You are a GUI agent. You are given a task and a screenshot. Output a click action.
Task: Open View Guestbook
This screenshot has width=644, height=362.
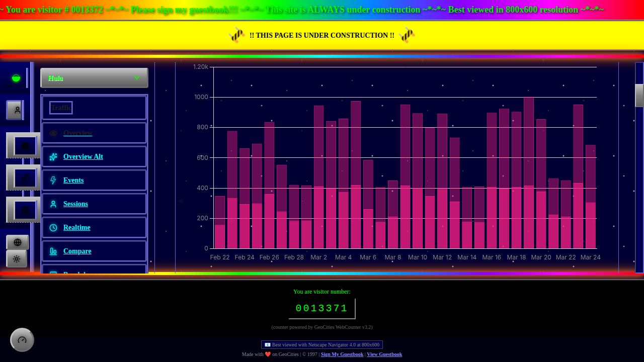tap(384, 354)
